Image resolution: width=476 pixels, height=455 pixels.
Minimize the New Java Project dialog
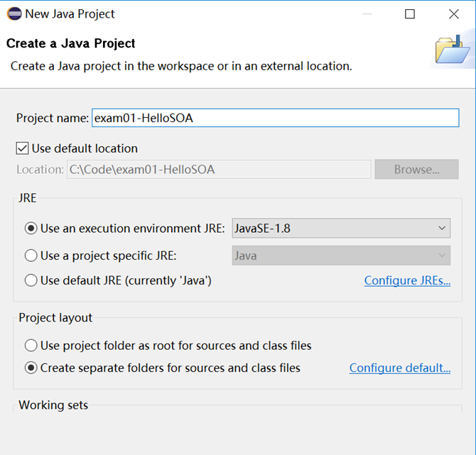[366, 13]
